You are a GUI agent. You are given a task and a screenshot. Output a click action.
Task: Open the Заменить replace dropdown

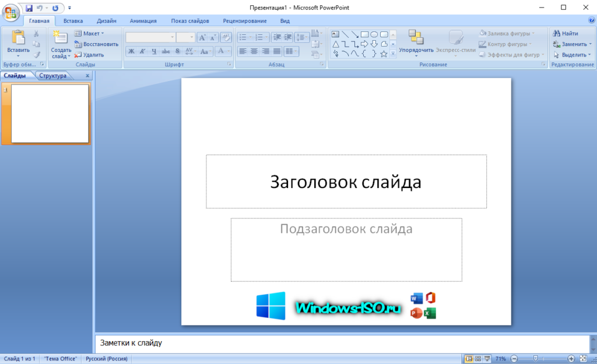click(573, 44)
